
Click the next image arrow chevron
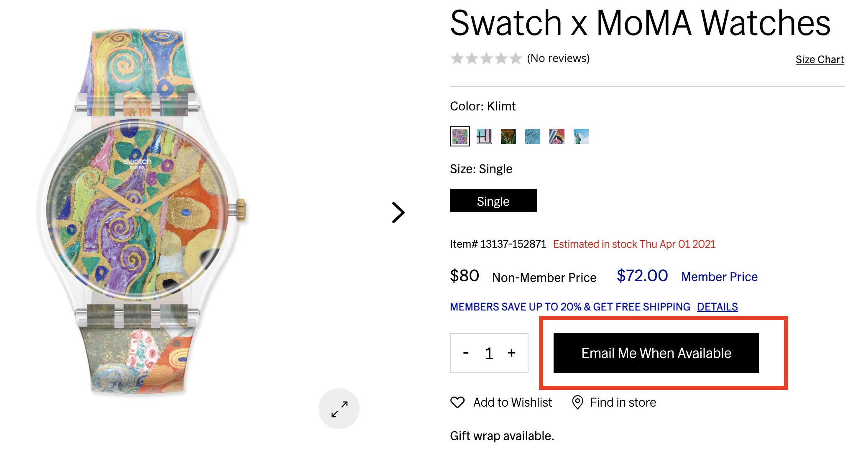pos(398,213)
